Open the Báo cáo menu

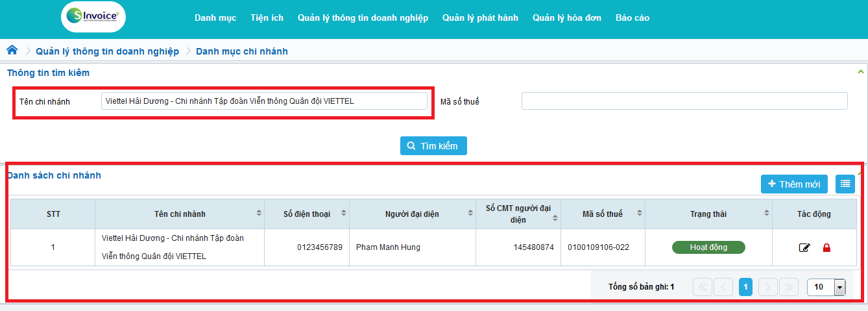pos(633,18)
